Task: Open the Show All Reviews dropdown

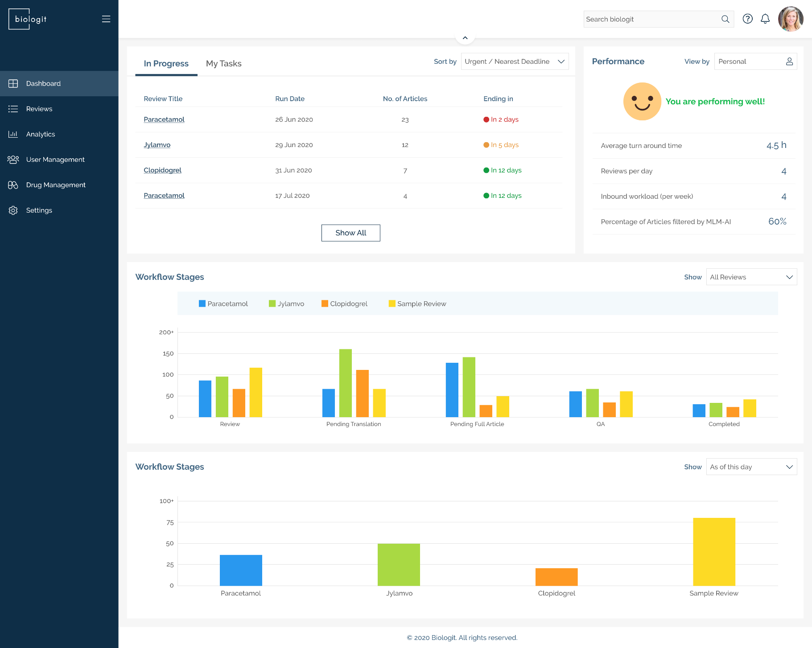Action: (x=751, y=277)
